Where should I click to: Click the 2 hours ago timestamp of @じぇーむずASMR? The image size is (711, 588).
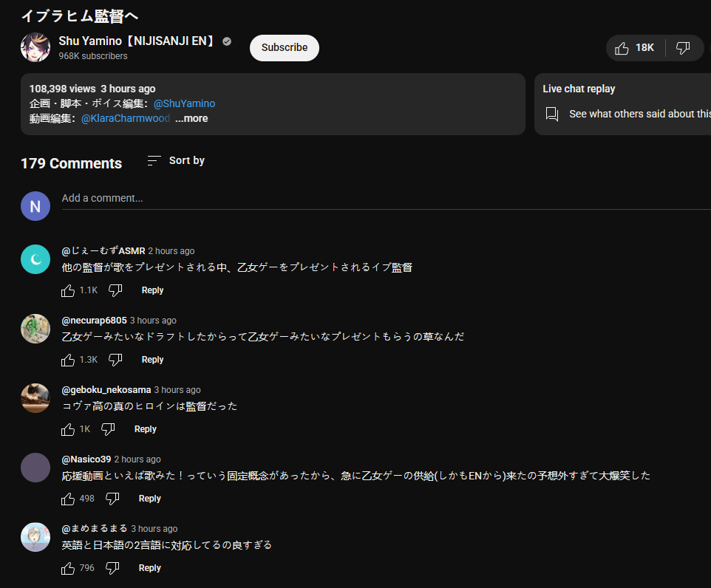[171, 250]
